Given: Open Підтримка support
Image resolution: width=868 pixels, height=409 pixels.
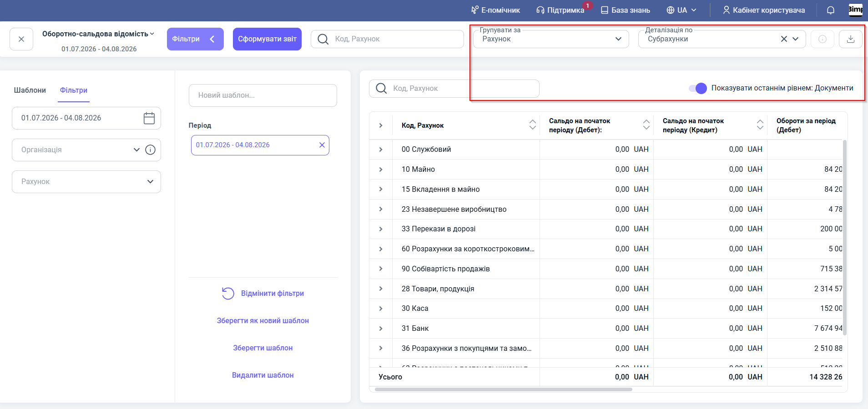Looking at the screenshot, I should pyautogui.click(x=560, y=10).
